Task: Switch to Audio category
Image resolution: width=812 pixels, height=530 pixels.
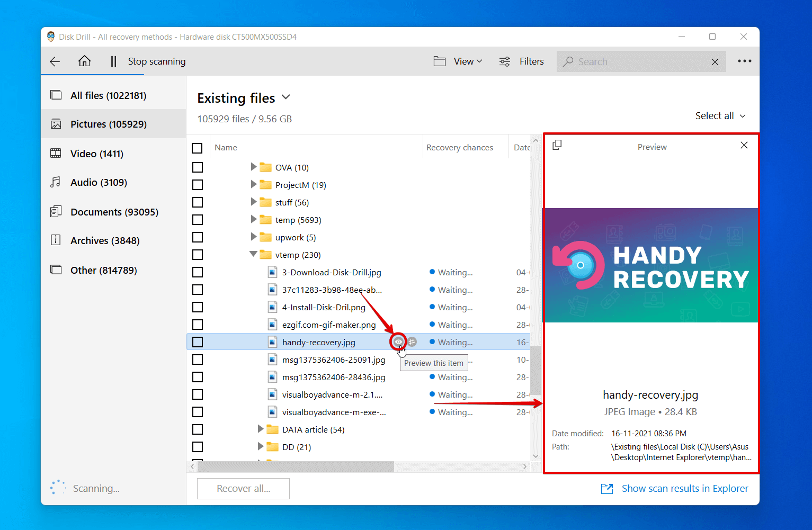Action: 113,182
